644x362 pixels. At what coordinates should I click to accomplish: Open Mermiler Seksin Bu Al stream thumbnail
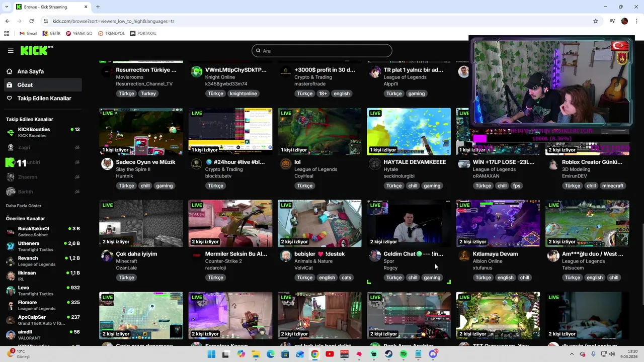[x=230, y=223]
